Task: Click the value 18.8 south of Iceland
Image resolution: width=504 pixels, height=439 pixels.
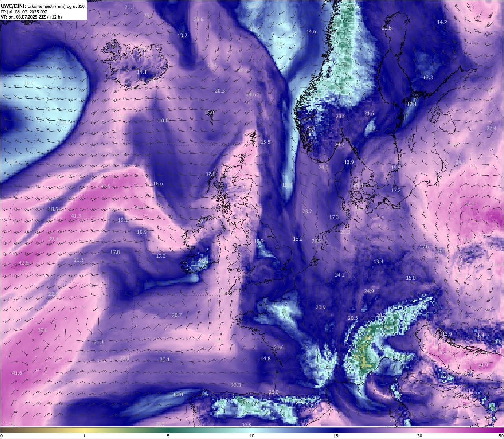Action: (163, 120)
